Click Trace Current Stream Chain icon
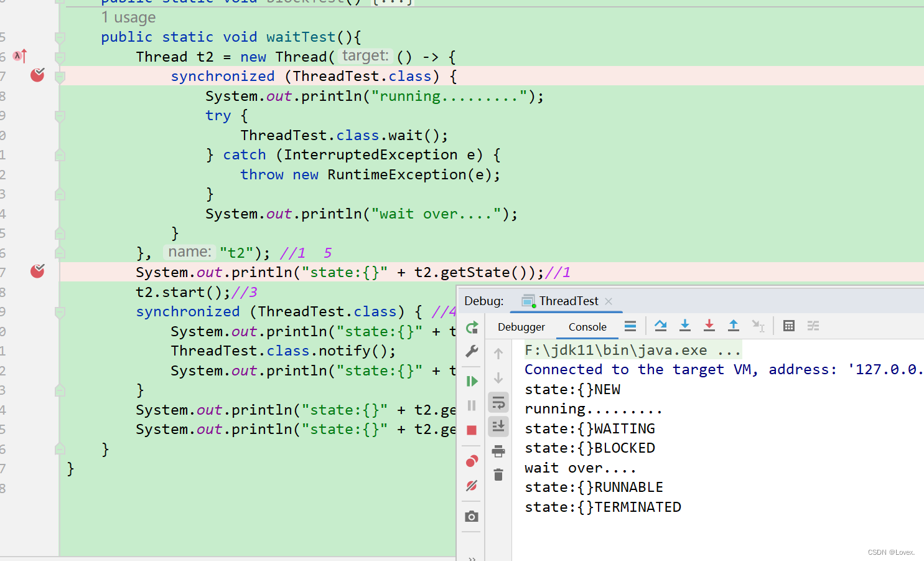This screenshot has height=561, width=924. coord(813,326)
